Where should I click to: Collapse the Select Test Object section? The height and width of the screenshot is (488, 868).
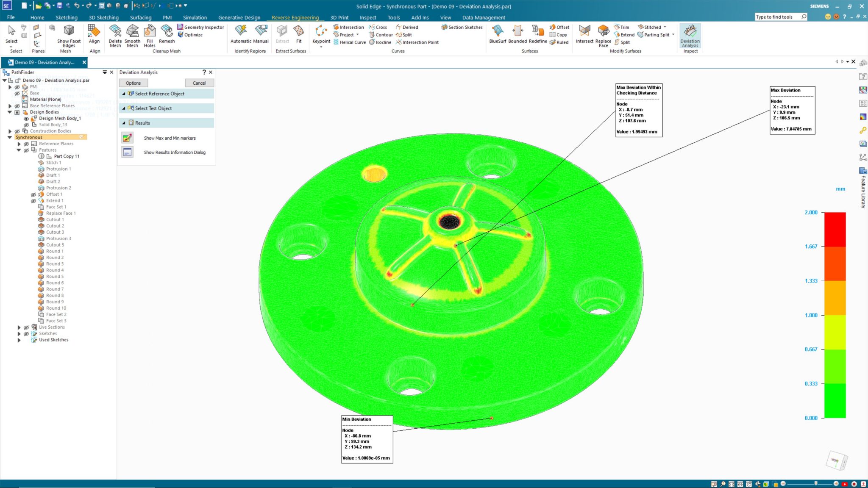(124, 108)
